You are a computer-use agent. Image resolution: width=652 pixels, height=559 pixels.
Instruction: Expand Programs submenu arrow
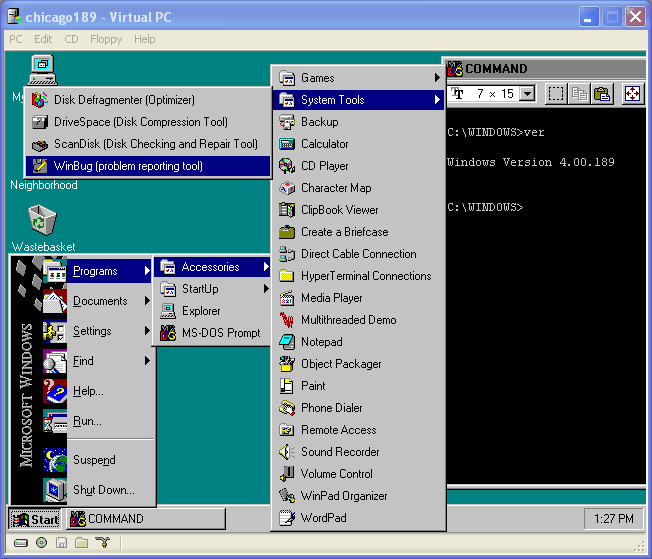(x=147, y=271)
